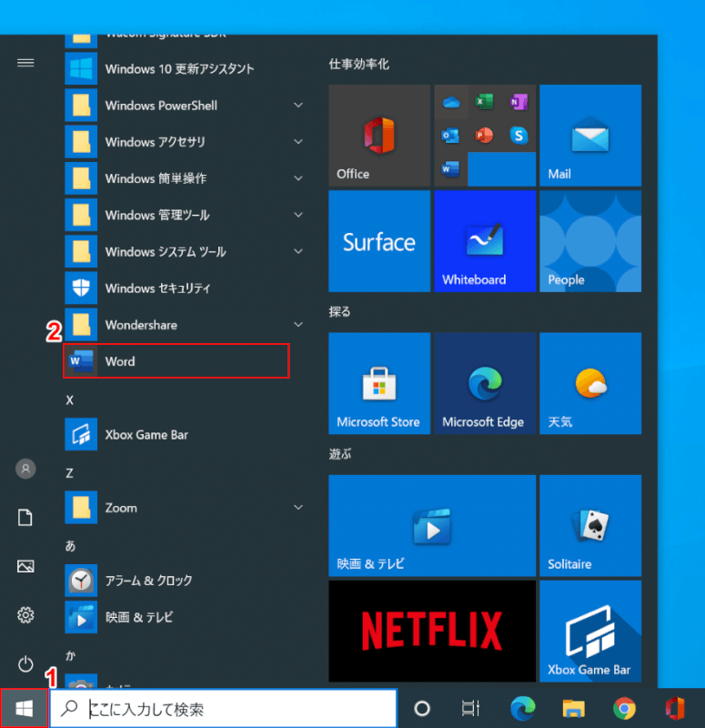This screenshot has height=728, width=705.
Task: Open Office from the taskbar
Action: tap(675, 709)
